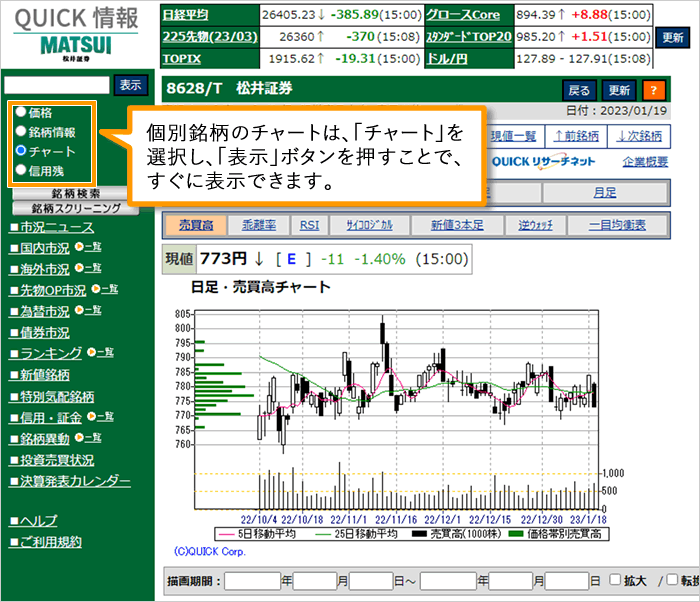Switch to the 逆ウォッチ chart tab
This screenshot has width=700, height=602.
(535, 225)
